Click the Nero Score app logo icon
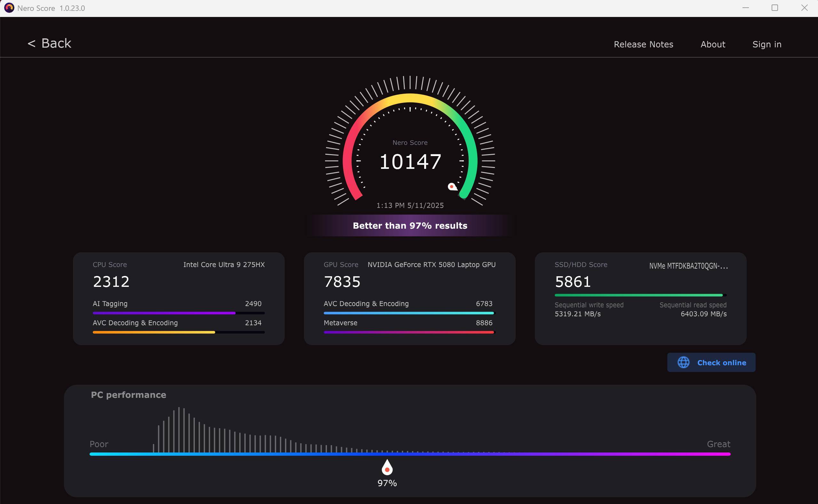 click(x=9, y=8)
